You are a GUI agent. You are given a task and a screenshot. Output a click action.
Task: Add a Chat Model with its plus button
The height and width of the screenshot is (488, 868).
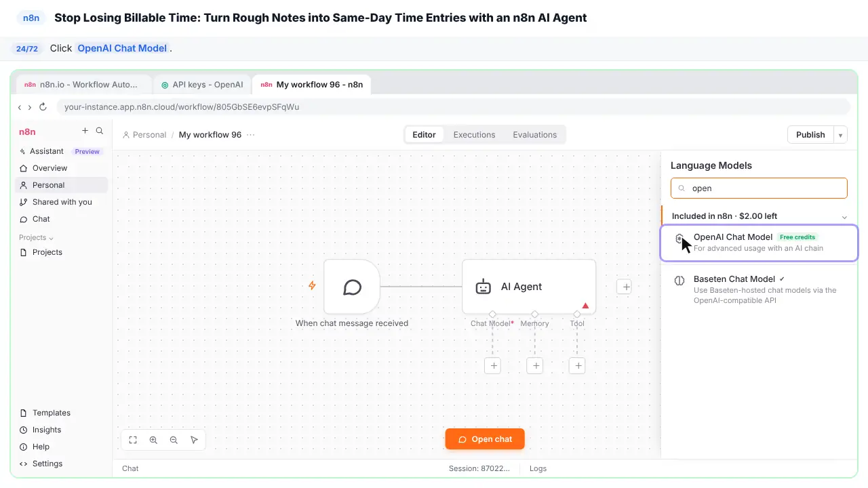pyautogui.click(x=494, y=366)
